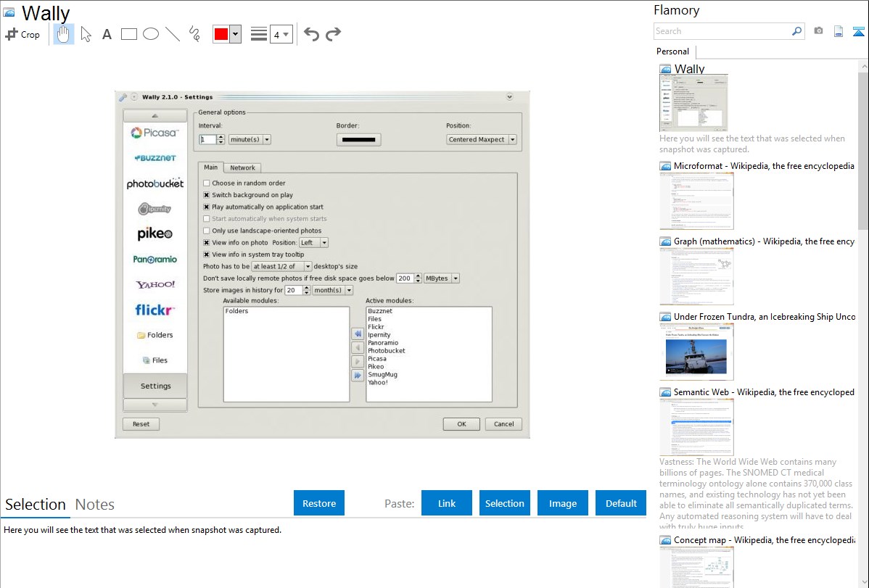Viewport: 869px width, 588px height.
Task: Select the Ipernity module in Wally sidebar
Action: point(155,209)
